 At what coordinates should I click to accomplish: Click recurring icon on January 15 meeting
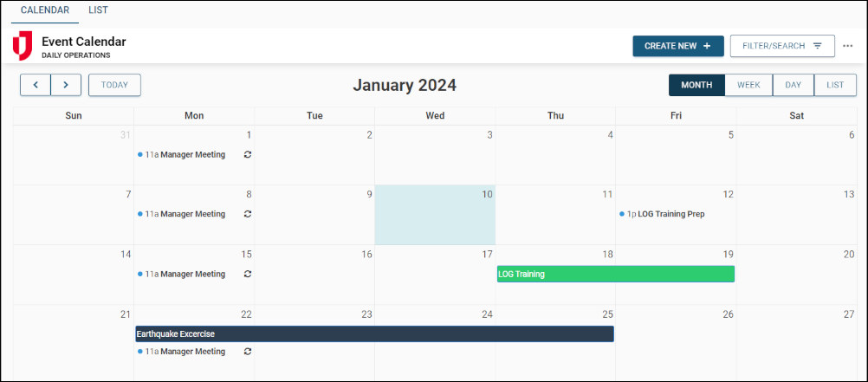coord(248,274)
